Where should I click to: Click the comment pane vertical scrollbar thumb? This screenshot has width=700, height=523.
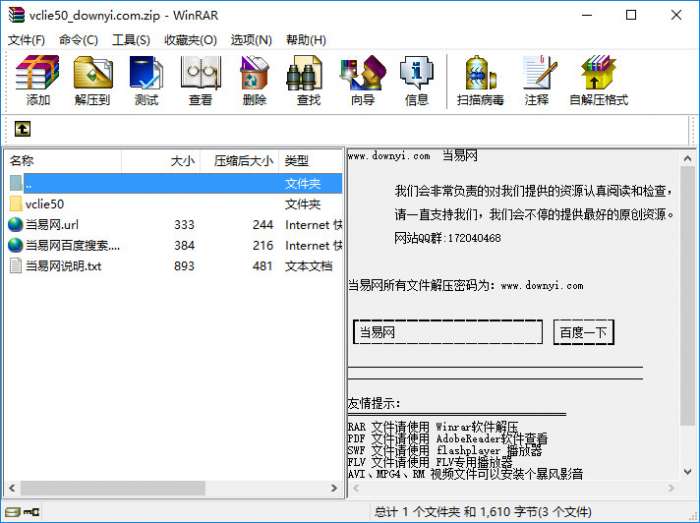[687, 295]
